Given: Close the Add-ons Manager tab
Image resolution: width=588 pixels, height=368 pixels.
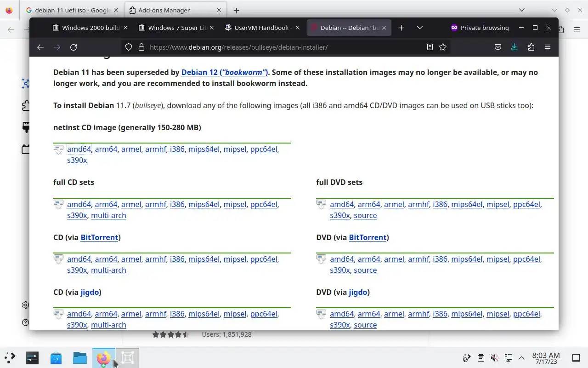Looking at the screenshot, I should (x=219, y=10).
